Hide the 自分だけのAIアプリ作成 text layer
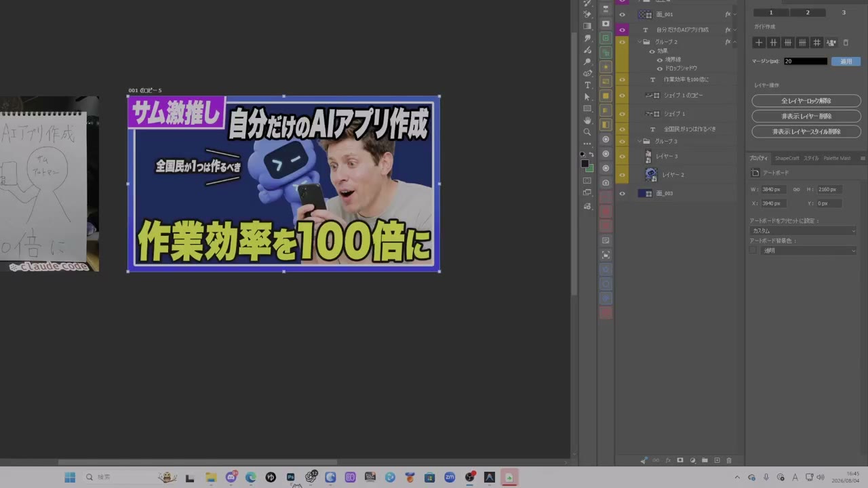 (x=622, y=30)
